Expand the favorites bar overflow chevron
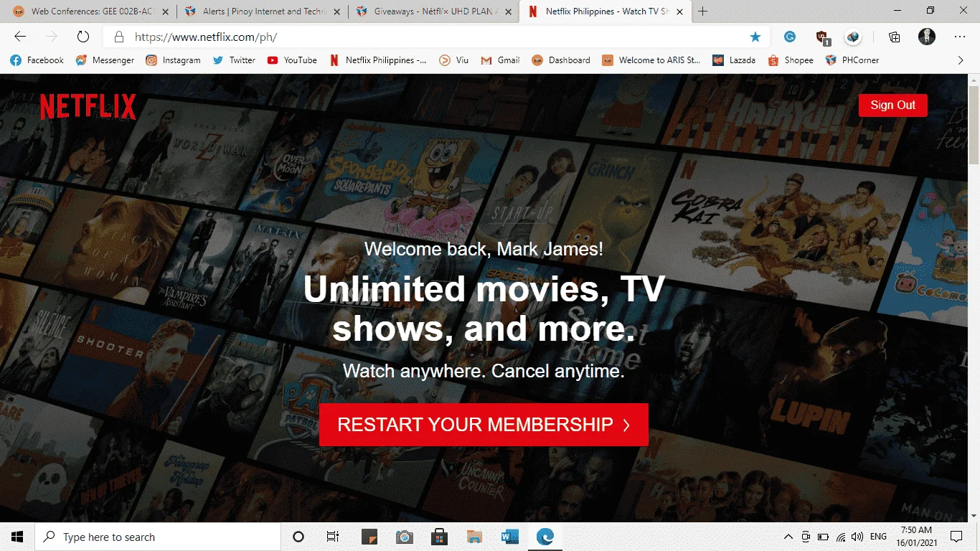Image resolution: width=980 pixels, height=551 pixels. [x=961, y=60]
